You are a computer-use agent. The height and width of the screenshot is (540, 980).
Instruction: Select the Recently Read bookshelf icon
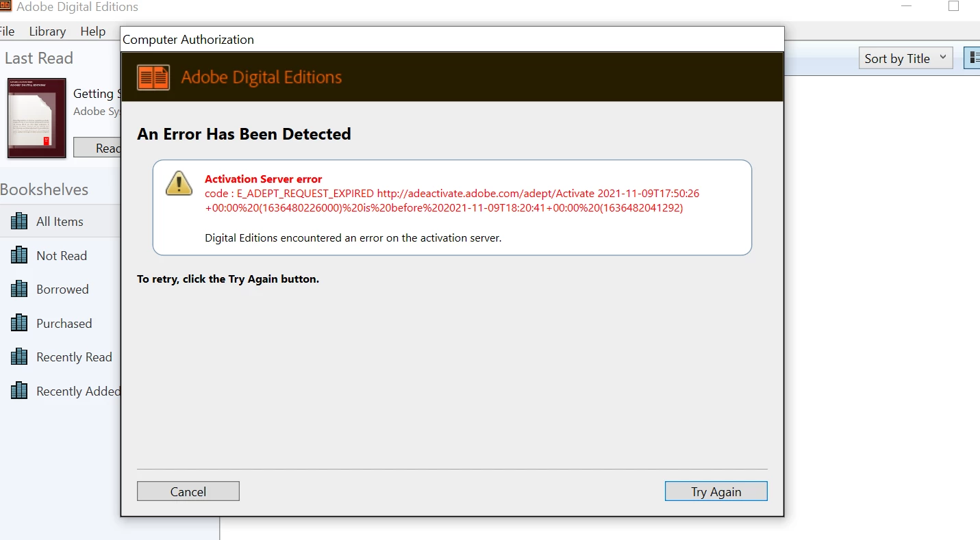19,357
